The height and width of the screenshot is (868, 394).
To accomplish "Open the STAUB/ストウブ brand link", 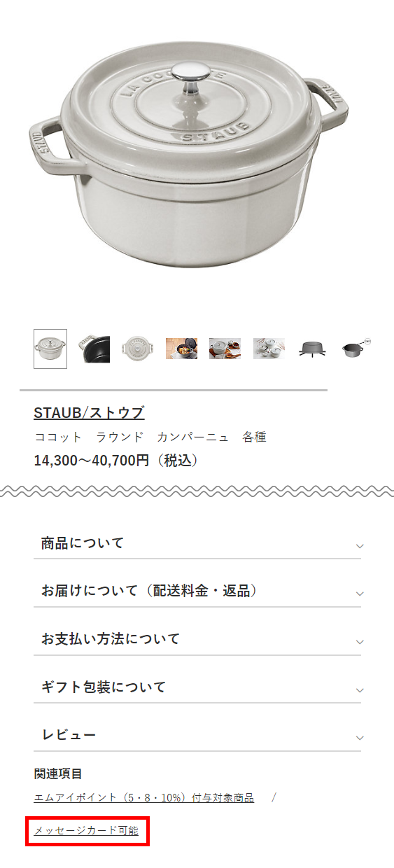I will [89, 412].
